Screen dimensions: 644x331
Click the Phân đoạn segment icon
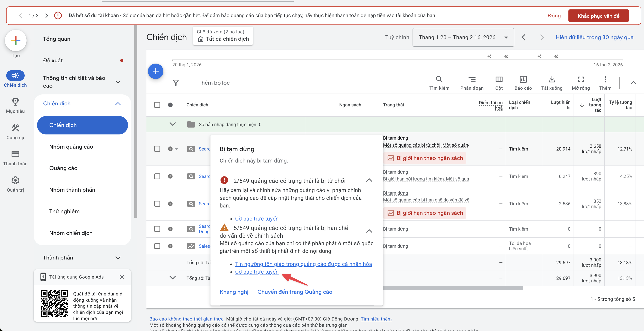point(472,80)
